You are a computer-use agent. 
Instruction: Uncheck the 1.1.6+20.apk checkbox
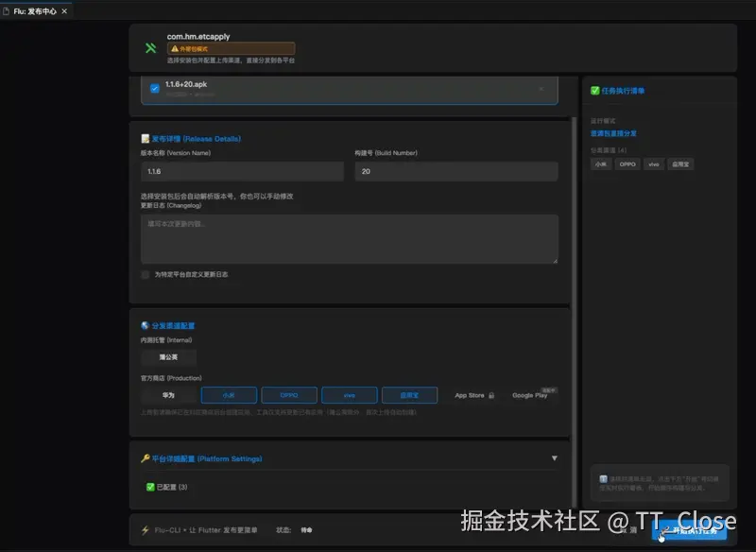coord(155,89)
